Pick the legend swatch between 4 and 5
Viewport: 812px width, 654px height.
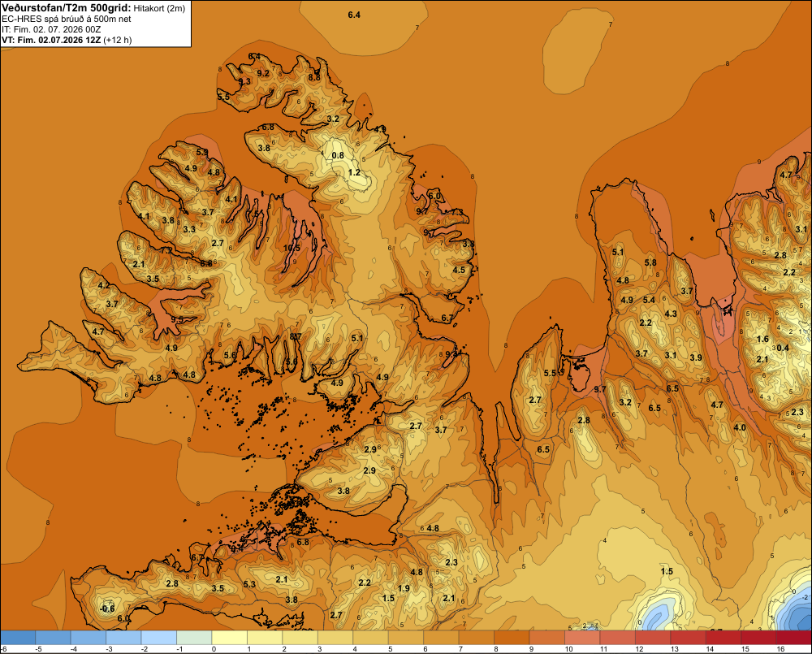(371, 637)
